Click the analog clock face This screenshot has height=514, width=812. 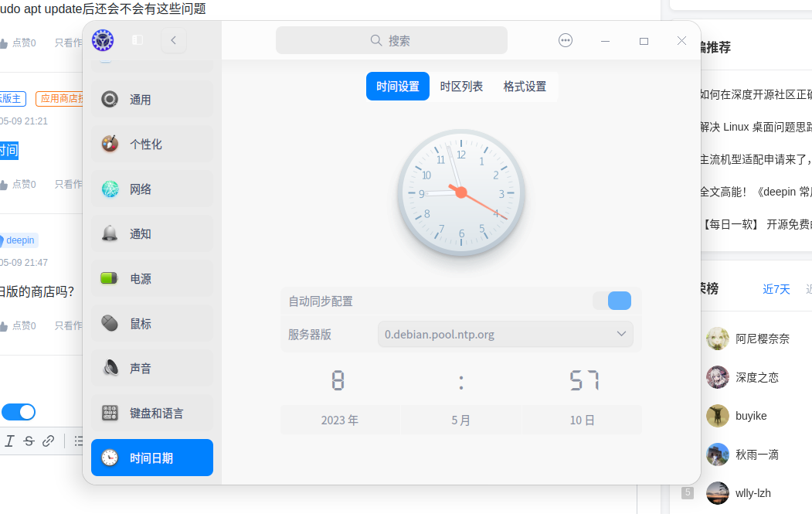(x=461, y=192)
